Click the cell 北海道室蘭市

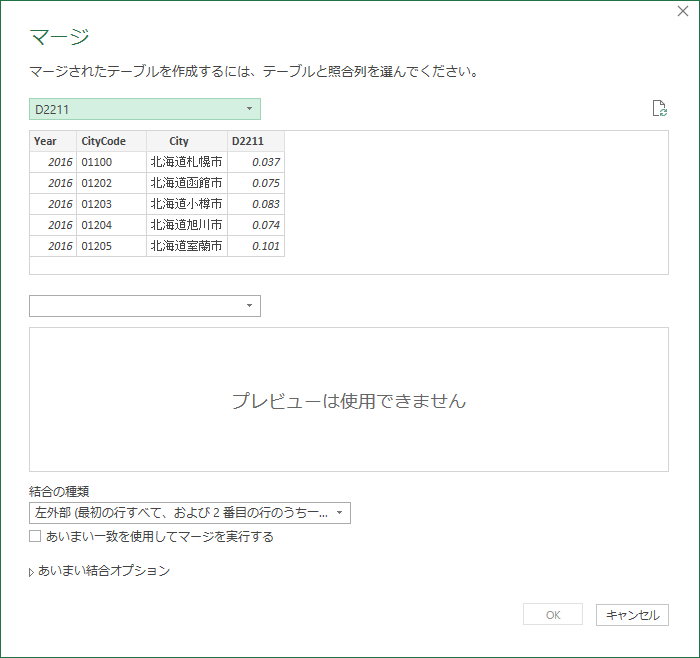click(186, 246)
